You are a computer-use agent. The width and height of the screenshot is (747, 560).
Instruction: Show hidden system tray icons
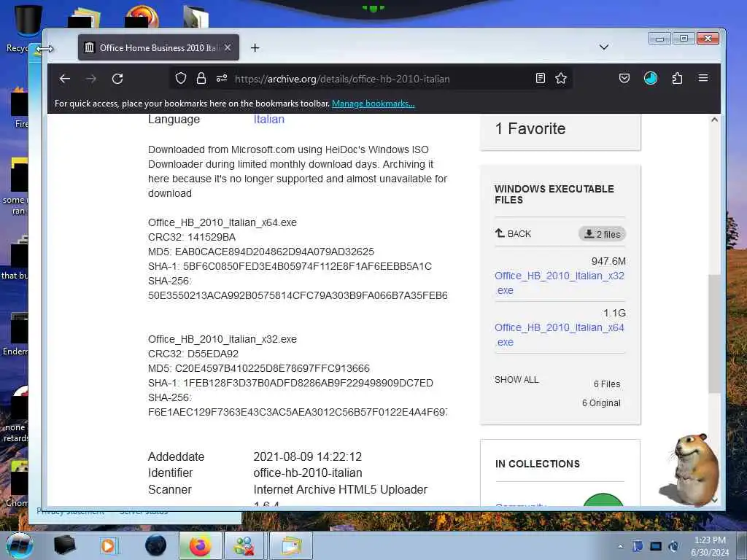click(620, 546)
